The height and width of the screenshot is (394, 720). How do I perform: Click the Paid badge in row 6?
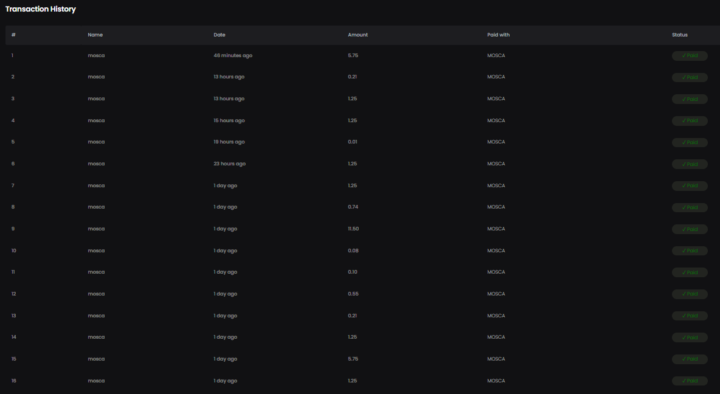[x=689, y=164]
